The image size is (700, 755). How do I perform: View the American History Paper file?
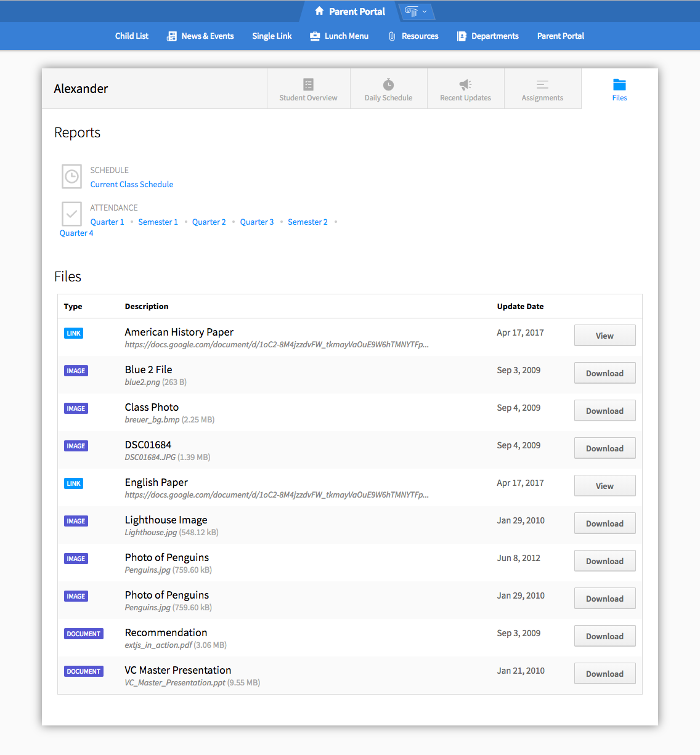pyautogui.click(x=604, y=335)
